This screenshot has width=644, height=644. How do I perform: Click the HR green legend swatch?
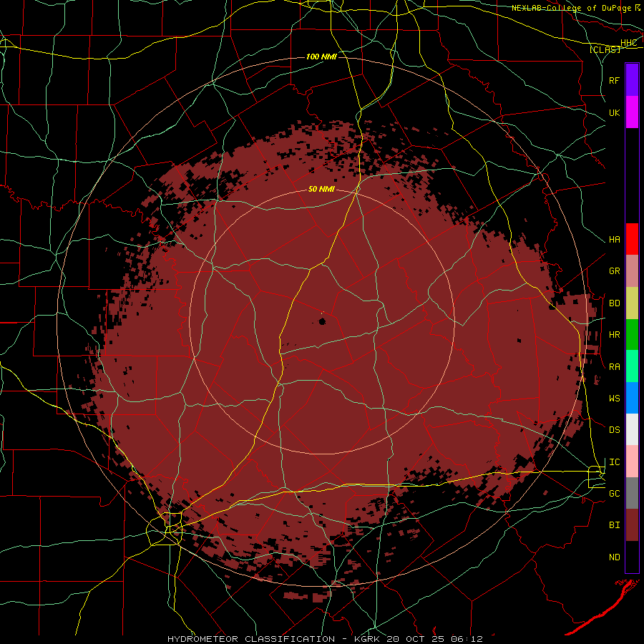632,335
